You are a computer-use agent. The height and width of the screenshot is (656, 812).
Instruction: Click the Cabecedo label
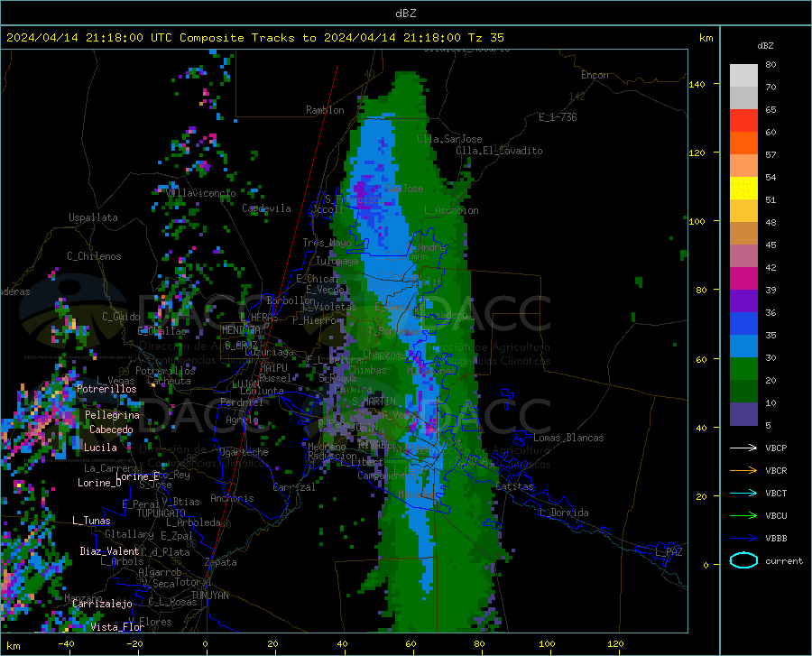point(111,430)
